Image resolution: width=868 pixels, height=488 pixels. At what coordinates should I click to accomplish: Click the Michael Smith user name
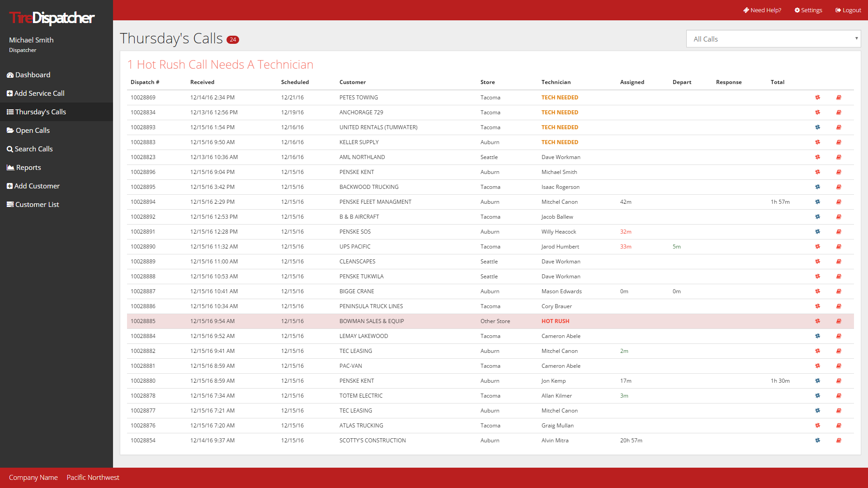pos(31,40)
